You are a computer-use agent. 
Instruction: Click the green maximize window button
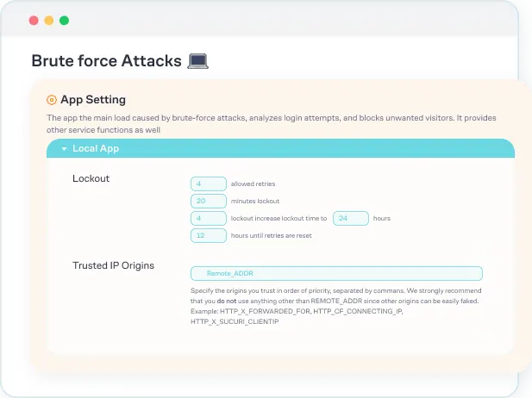coord(64,21)
